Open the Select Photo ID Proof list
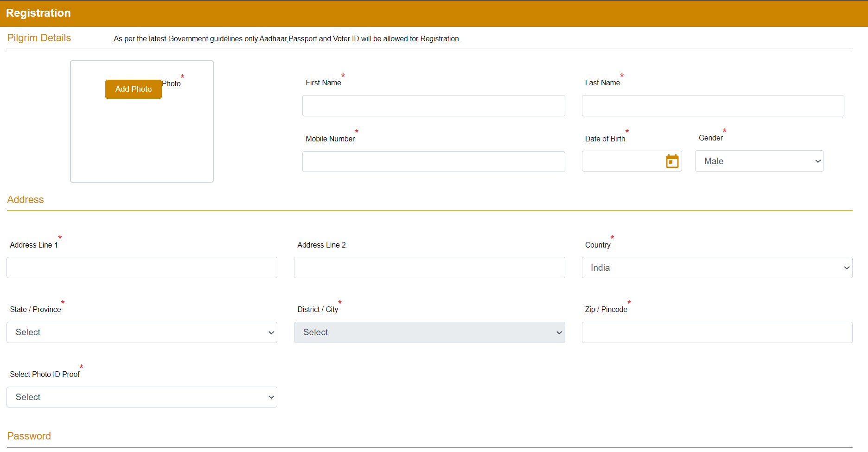 pos(141,397)
